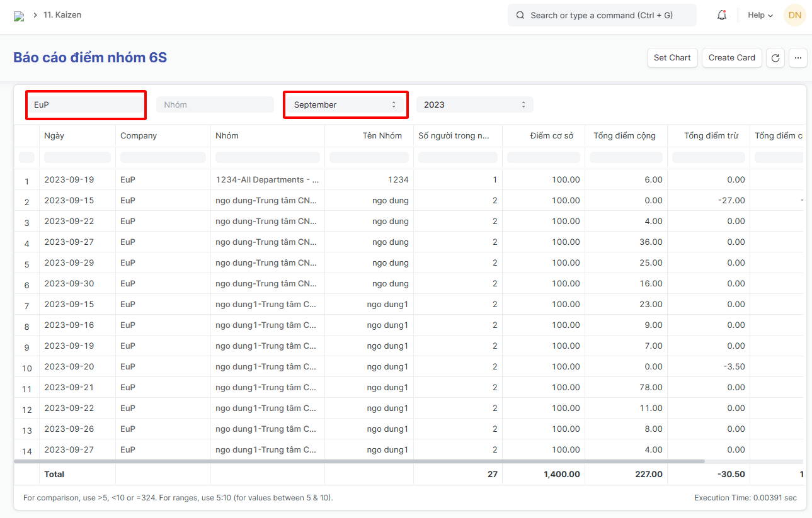Viewport: 812px width, 518px height.
Task: Open the 11. Kaizen breadcrumb
Action: click(x=62, y=15)
